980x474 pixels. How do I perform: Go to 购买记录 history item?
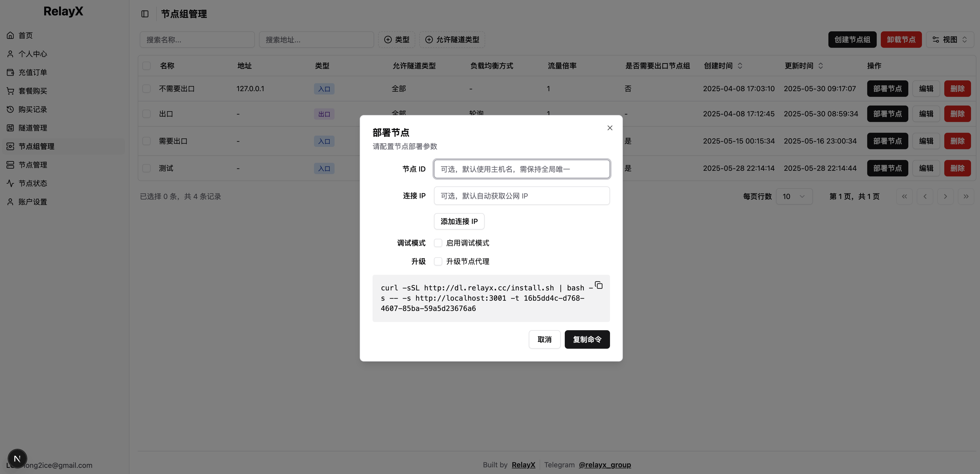[x=33, y=109]
